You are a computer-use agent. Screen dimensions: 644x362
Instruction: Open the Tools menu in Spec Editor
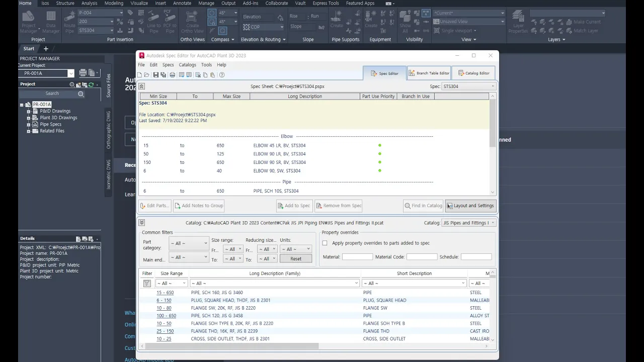206,65
